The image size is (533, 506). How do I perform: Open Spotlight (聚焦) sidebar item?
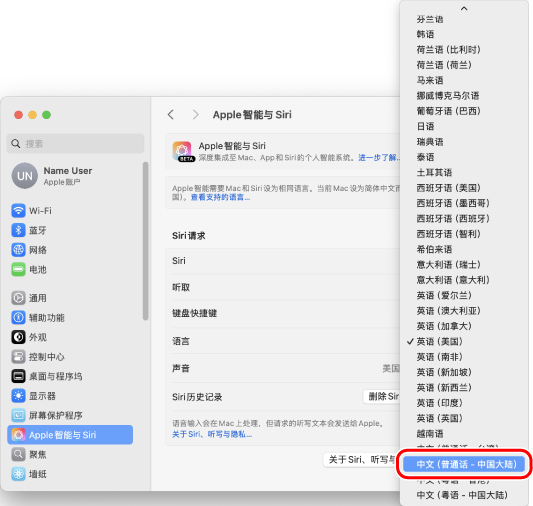click(x=70, y=454)
